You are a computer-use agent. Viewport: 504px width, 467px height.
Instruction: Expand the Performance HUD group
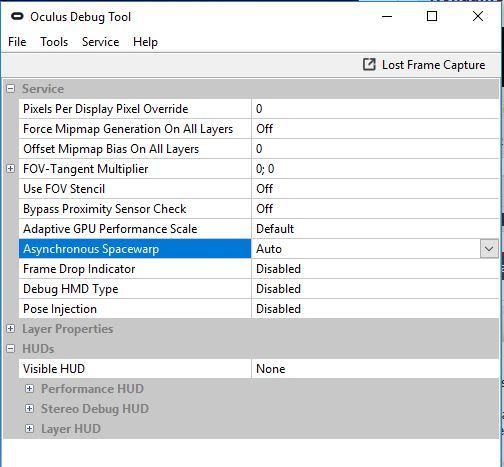pos(30,389)
